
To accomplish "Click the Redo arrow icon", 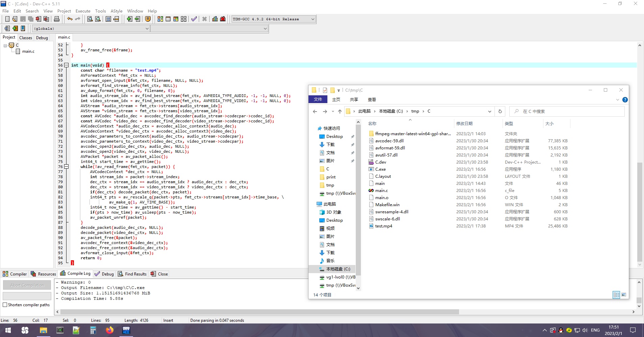I will point(78,19).
